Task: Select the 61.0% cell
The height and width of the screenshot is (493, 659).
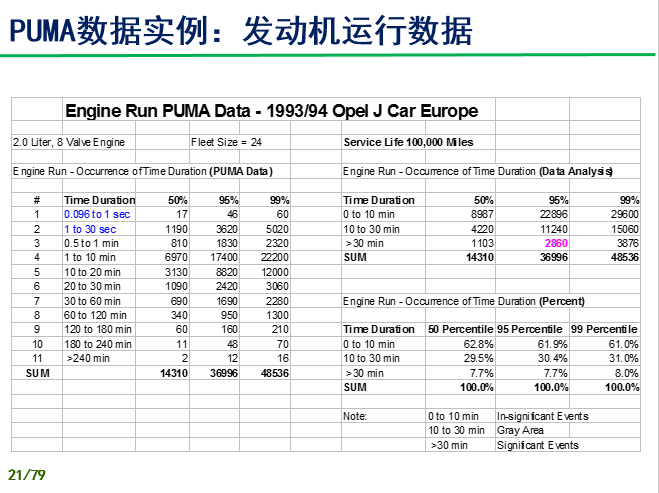Action: click(x=624, y=344)
